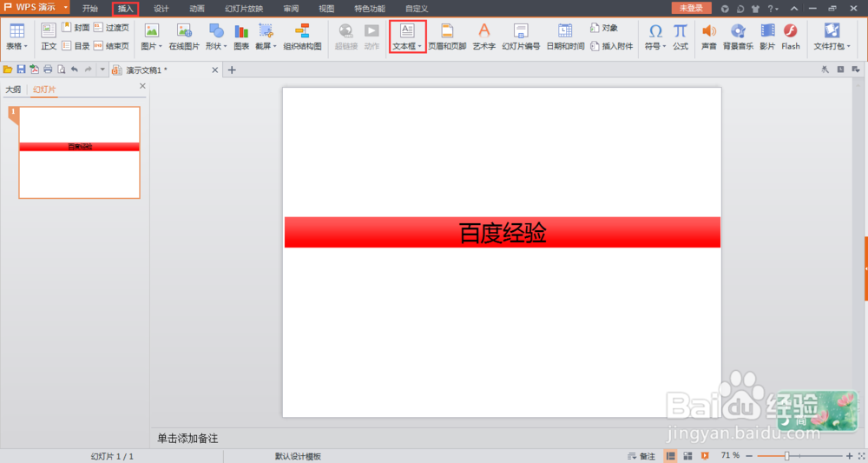The width and height of the screenshot is (868, 463).
Task: Open the help question-mark menu
Action: [773, 9]
